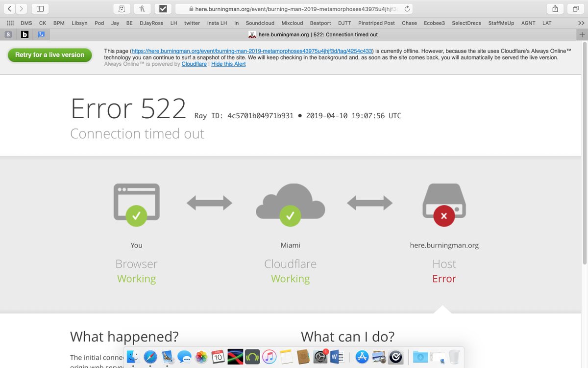Open System Preferences from the Dock
Screen dimensions: 588x368
point(320,356)
